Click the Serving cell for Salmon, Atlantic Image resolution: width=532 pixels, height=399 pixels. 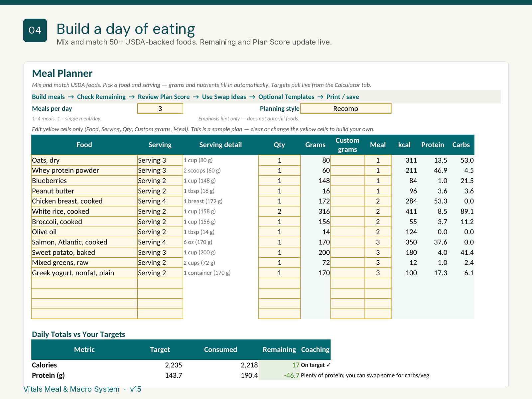click(160, 242)
